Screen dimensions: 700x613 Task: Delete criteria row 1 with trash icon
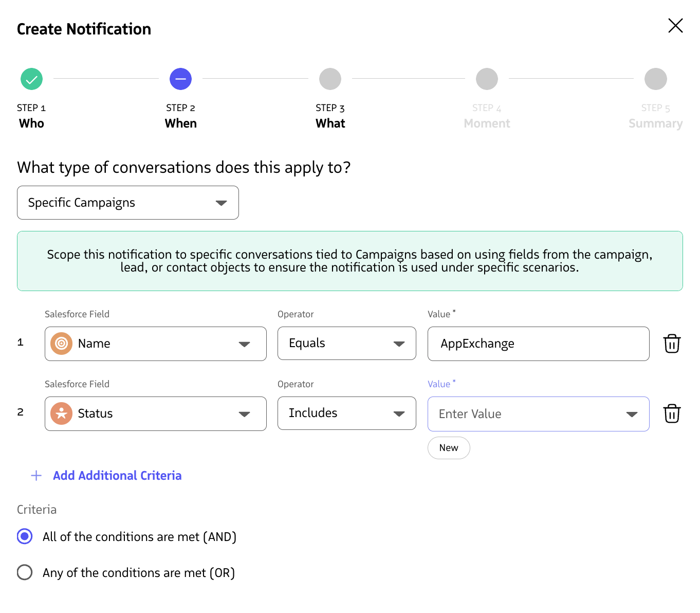click(x=672, y=344)
